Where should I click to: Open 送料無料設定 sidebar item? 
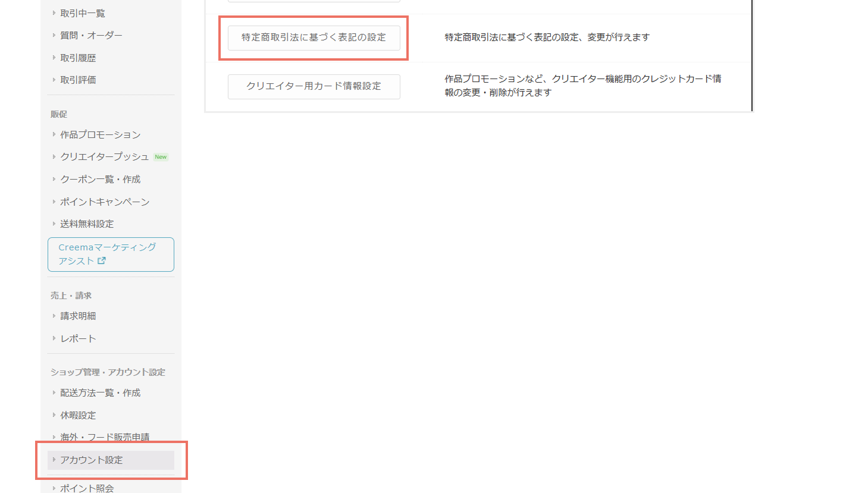[x=87, y=224]
